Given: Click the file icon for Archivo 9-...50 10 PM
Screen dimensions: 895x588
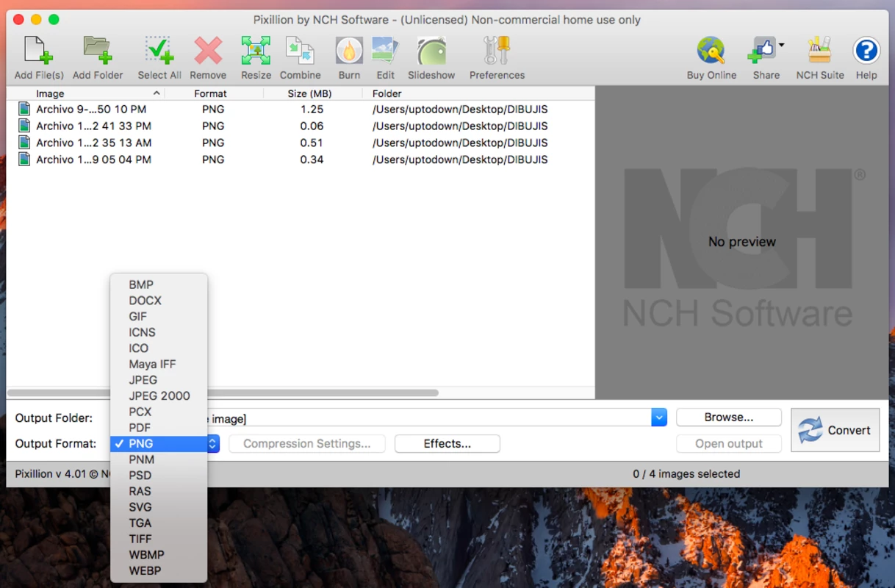Looking at the screenshot, I should click(24, 110).
